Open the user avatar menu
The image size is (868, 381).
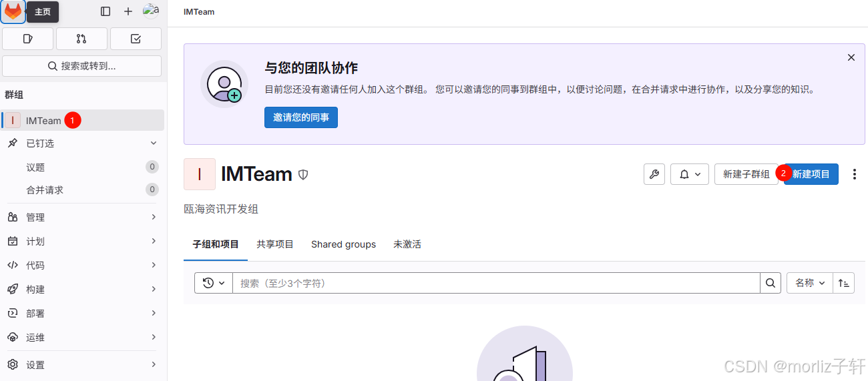pyautogui.click(x=151, y=10)
